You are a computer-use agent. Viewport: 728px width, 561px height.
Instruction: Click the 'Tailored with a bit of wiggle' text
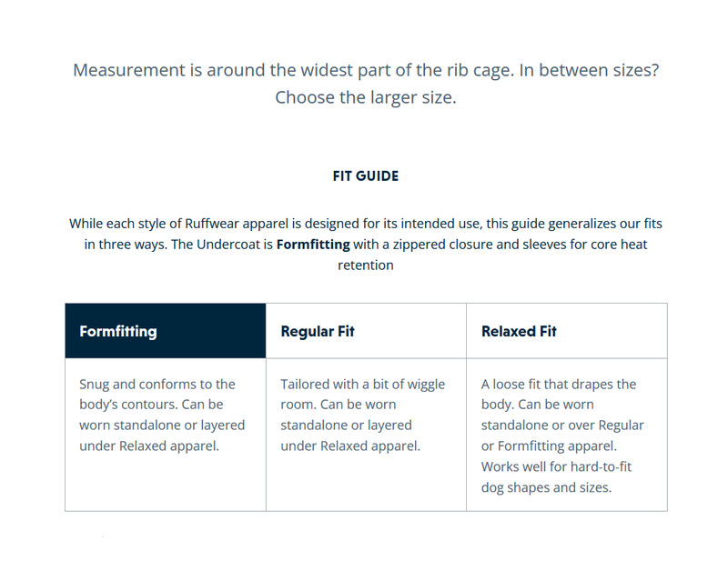[362, 385]
